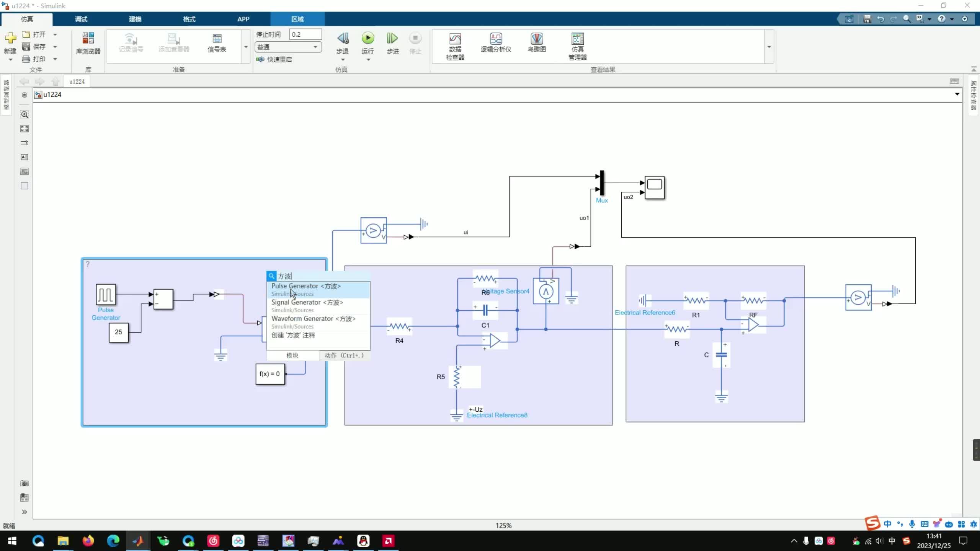This screenshot has height=551, width=980.
Task: Click the Step Back icon
Action: (x=343, y=38)
